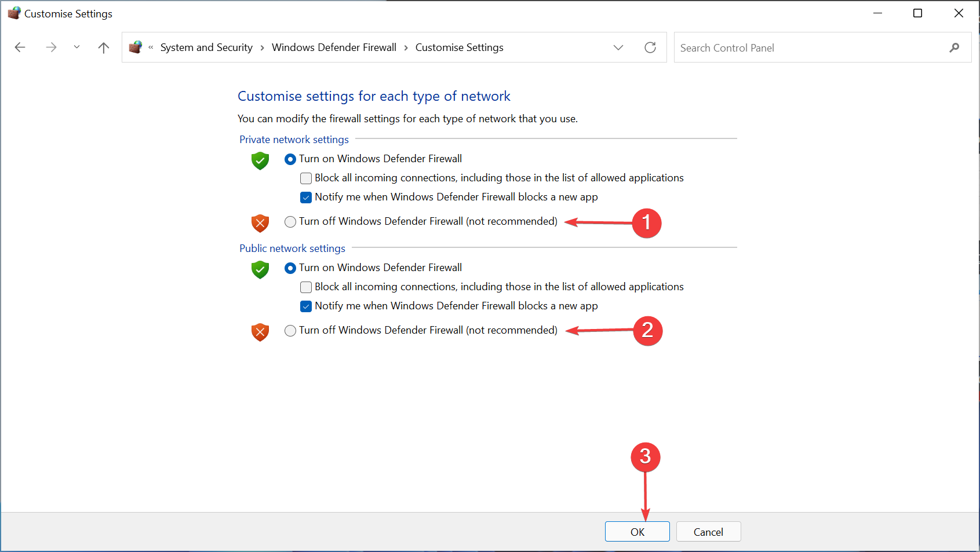Open the address bar history dropdown
This screenshot has width=980, height=552.
coord(618,47)
